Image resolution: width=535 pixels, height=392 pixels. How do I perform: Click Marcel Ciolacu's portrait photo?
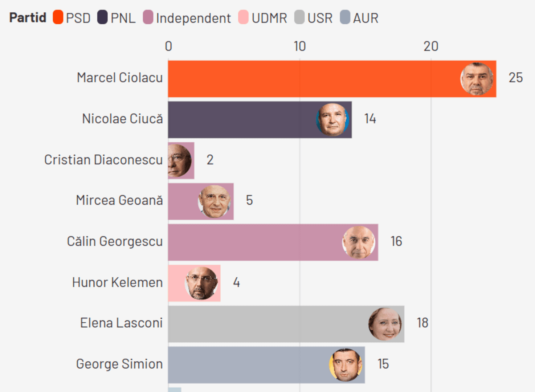point(477,79)
